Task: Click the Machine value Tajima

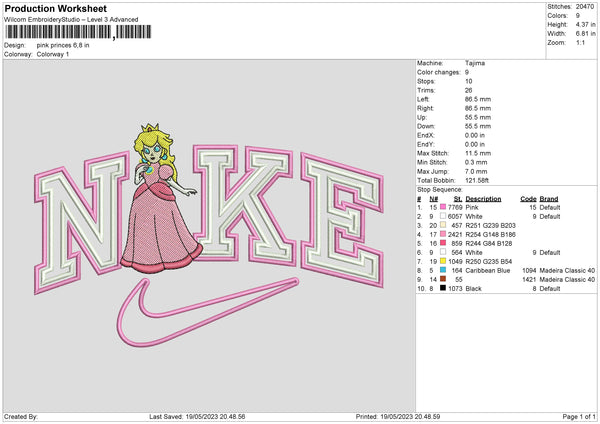Action: [475, 63]
